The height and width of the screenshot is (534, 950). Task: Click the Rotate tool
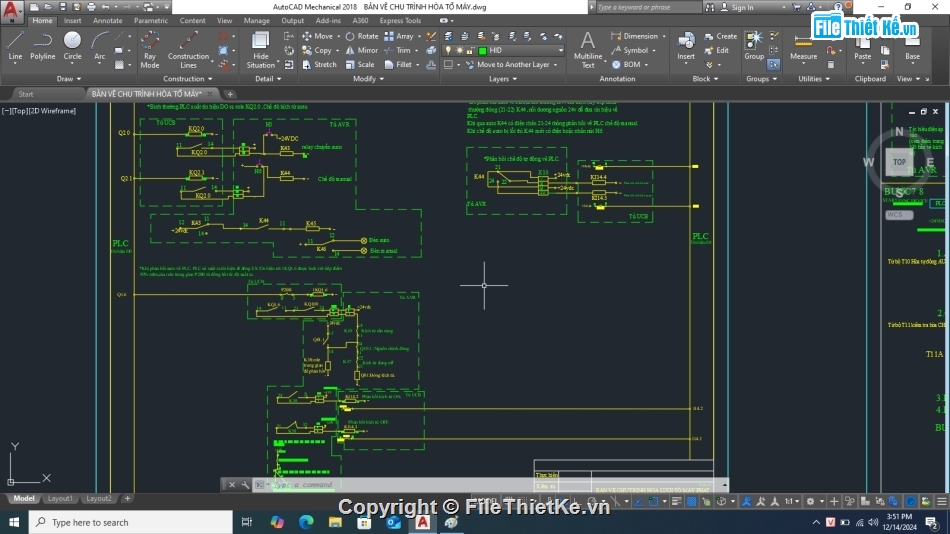pyautogui.click(x=362, y=36)
